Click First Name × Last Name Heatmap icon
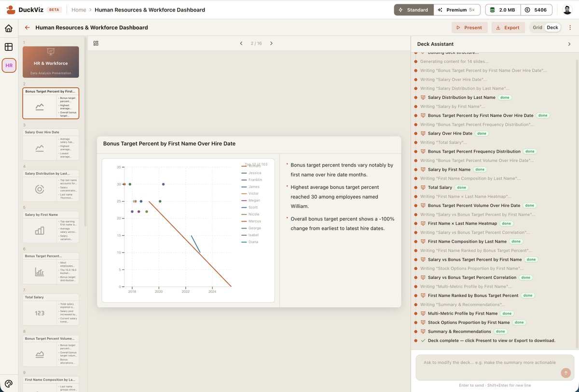Image resolution: width=579 pixels, height=392 pixels. [423, 224]
